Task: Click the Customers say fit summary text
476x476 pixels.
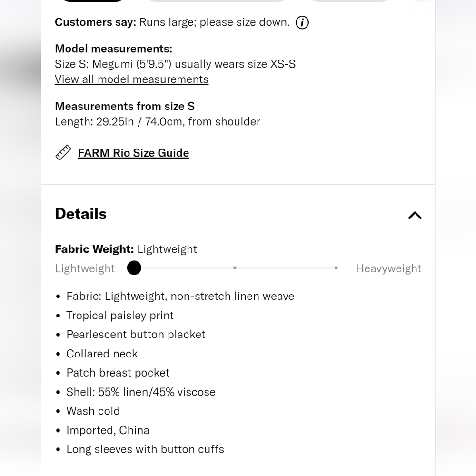Action: 172,22
